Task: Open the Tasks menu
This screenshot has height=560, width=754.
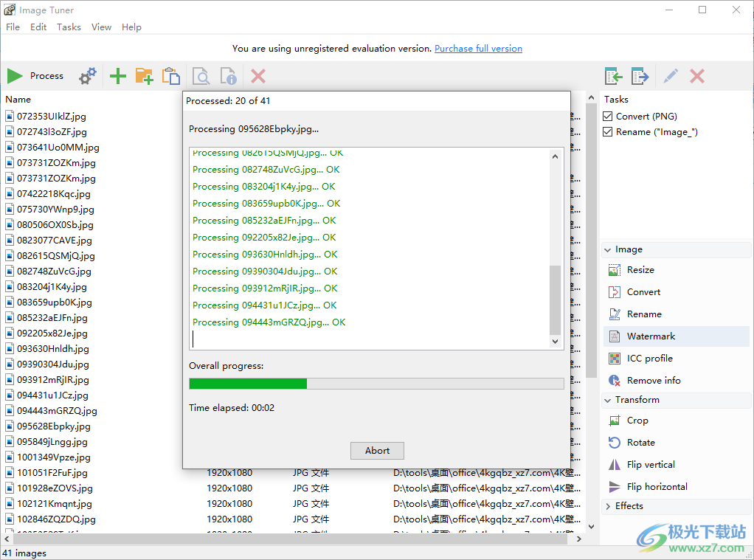Action: tap(69, 27)
